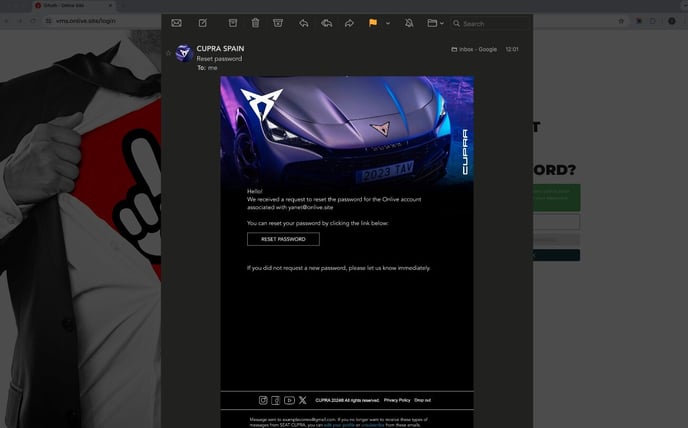Flag the message with orange flag
Viewport: 688px width, 428px height.
click(373, 23)
